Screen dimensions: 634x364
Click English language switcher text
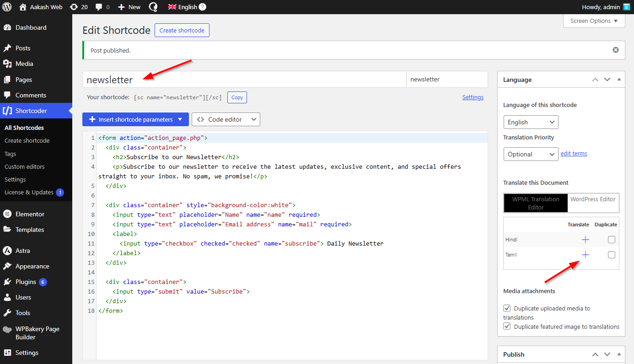(188, 7)
